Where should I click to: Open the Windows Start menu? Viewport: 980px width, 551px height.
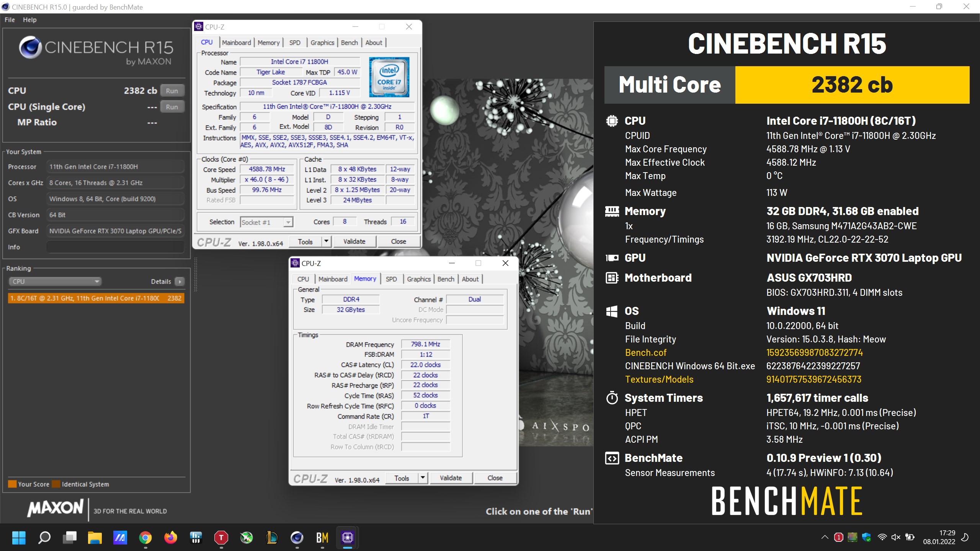tap(19, 538)
